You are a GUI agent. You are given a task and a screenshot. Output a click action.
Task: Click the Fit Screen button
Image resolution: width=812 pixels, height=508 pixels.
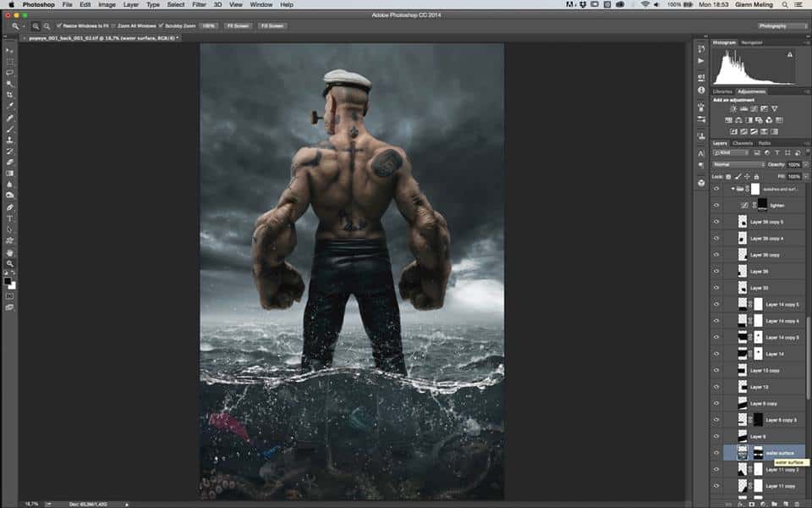pyautogui.click(x=237, y=26)
